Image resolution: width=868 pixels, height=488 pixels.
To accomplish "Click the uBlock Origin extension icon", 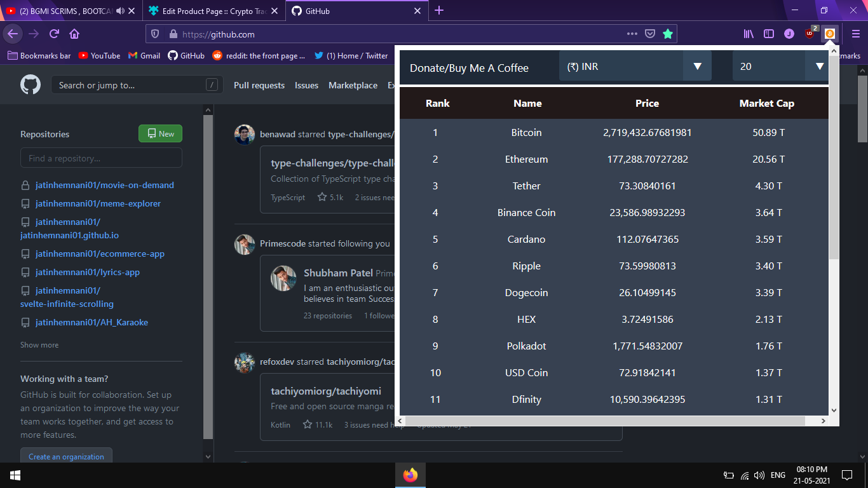I will click(x=810, y=34).
